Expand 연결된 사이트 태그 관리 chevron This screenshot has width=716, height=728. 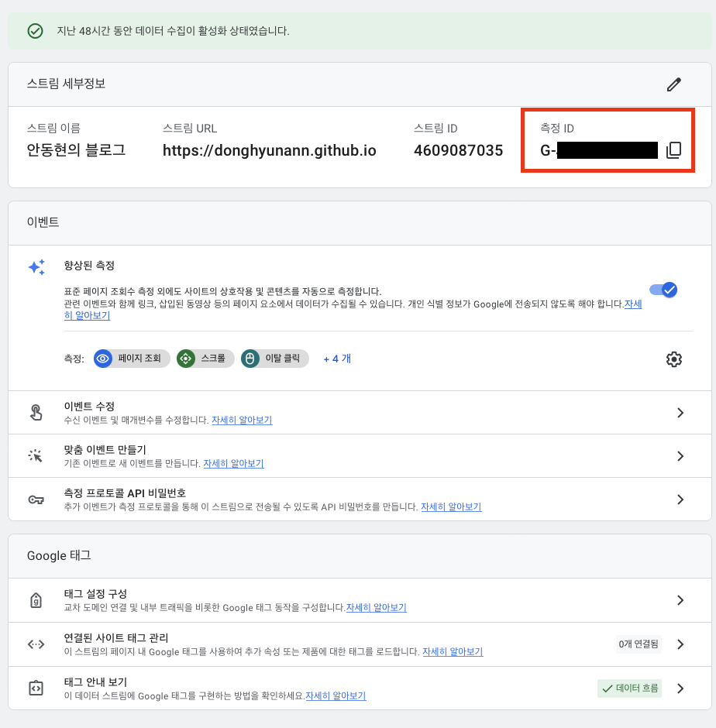pyautogui.click(x=680, y=644)
